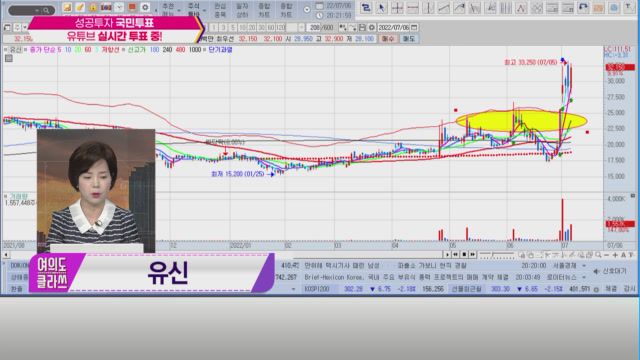Expand the round menu dropdown beside date
Viewport: 640px width, 360px height.
pos(307,10)
